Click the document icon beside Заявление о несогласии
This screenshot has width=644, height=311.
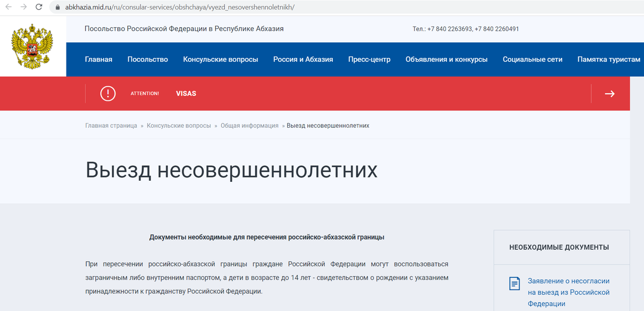tap(514, 284)
